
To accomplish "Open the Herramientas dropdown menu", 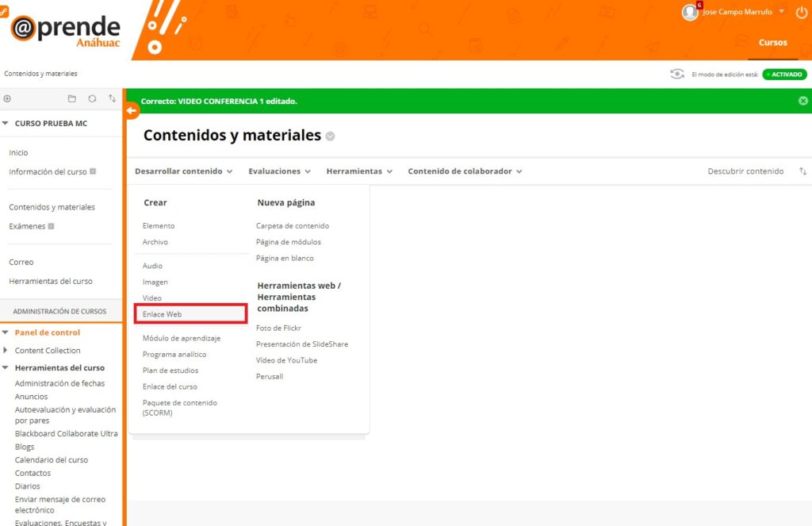I will click(x=359, y=171).
